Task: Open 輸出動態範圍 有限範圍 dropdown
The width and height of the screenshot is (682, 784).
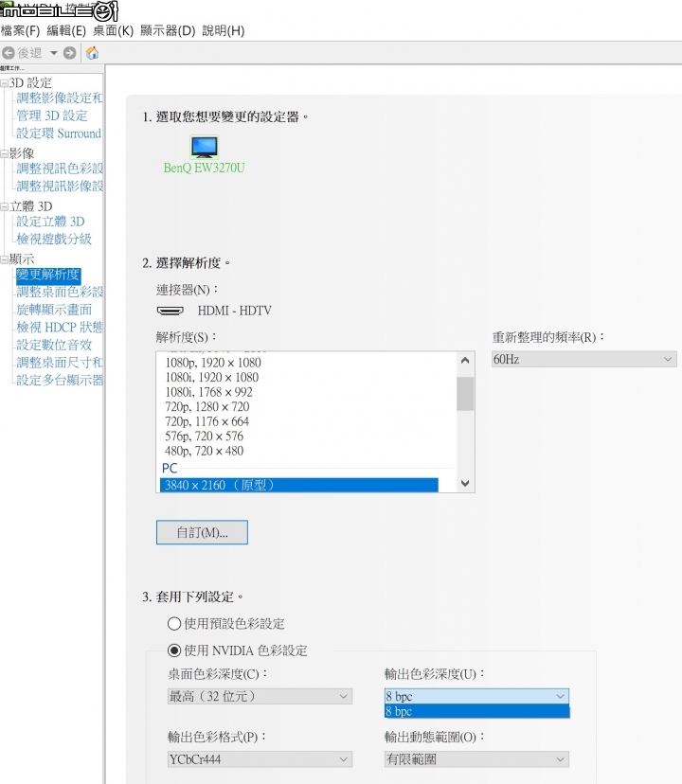Action: pos(476,759)
